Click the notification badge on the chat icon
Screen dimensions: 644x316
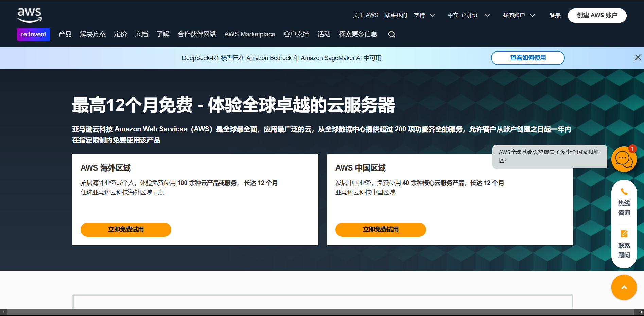click(x=632, y=149)
